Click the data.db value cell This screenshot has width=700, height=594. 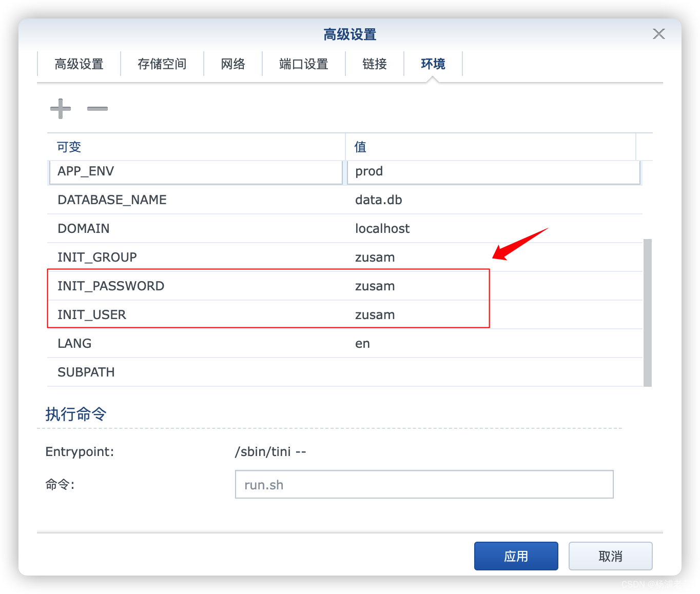point(494,200)
